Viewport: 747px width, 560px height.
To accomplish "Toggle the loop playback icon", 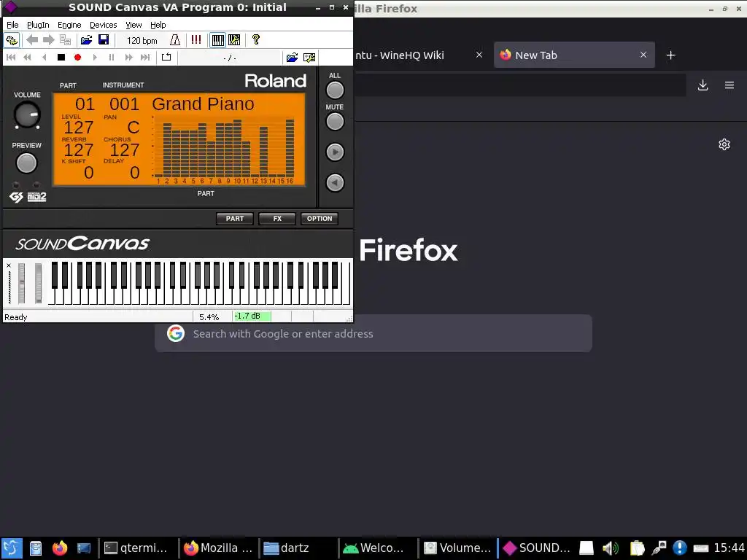I will point(166,57).
